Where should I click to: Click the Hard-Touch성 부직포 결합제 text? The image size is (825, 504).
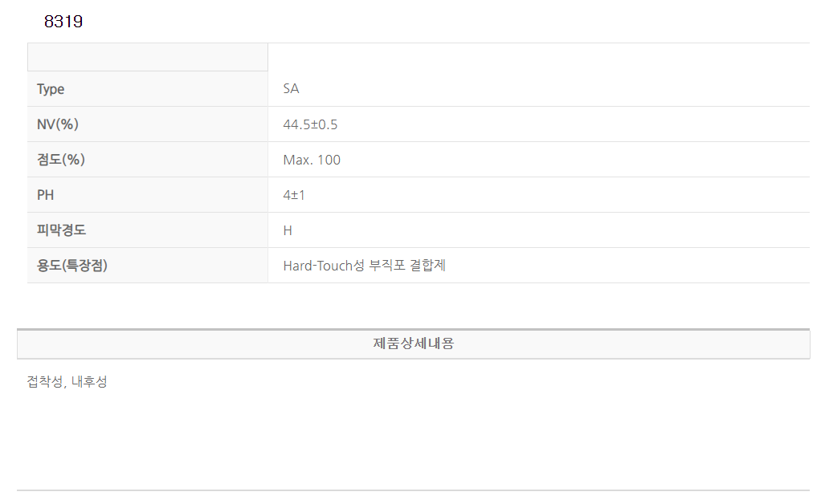(364, 266)
